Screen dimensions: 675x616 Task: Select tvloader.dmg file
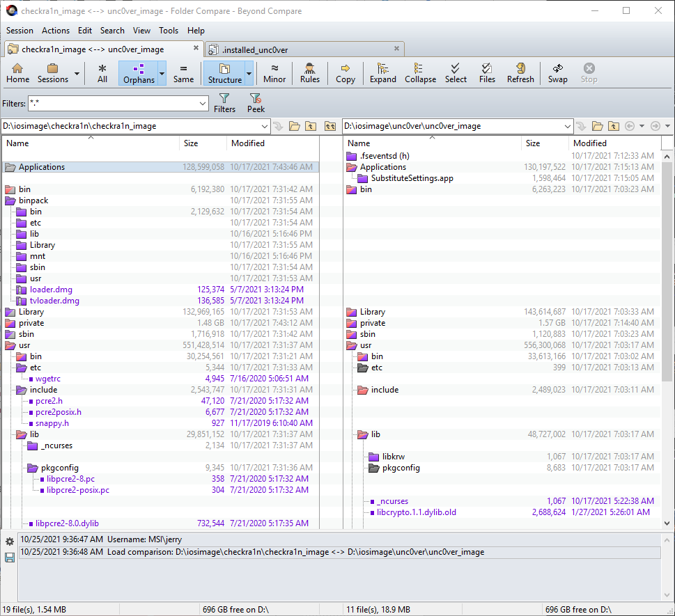click(x=54, y=301)
